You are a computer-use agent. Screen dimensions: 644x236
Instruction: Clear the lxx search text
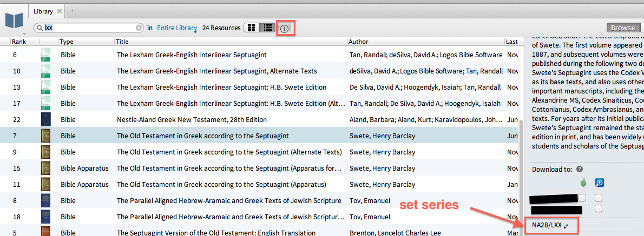click(139, 28)
